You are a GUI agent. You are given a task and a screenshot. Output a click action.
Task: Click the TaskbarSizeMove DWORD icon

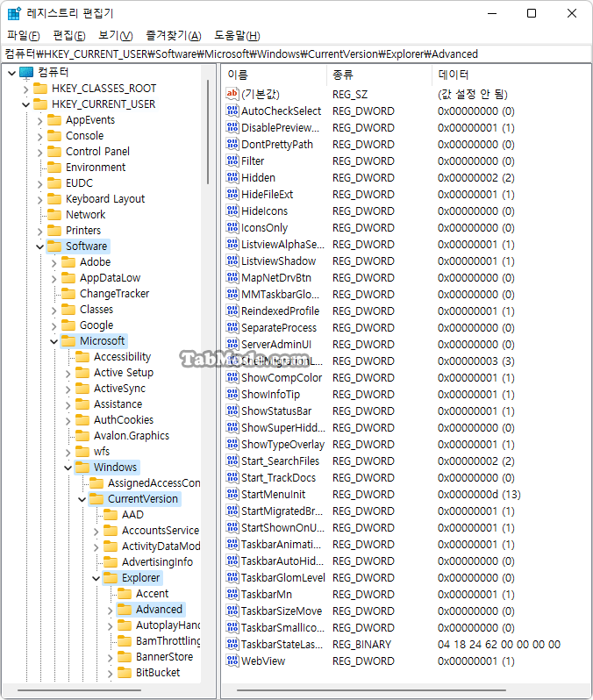(x=232, y=611)
